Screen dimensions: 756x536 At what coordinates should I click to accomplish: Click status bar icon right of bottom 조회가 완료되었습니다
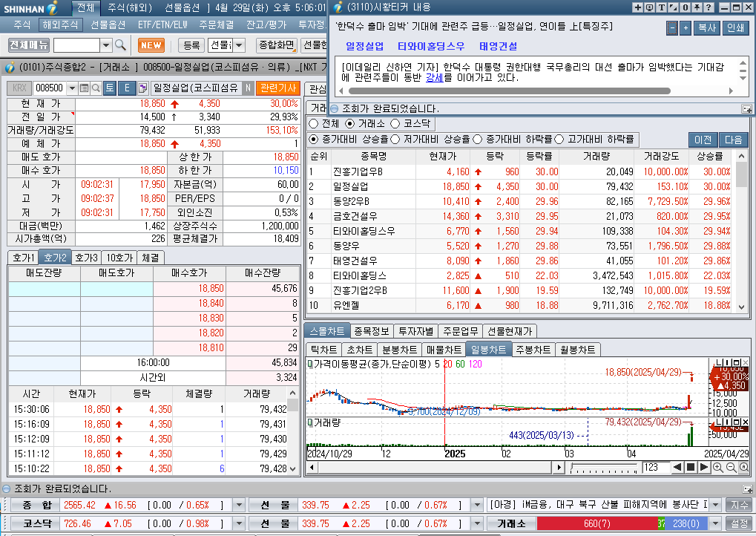pyautogui.click(x=747, y=488)
